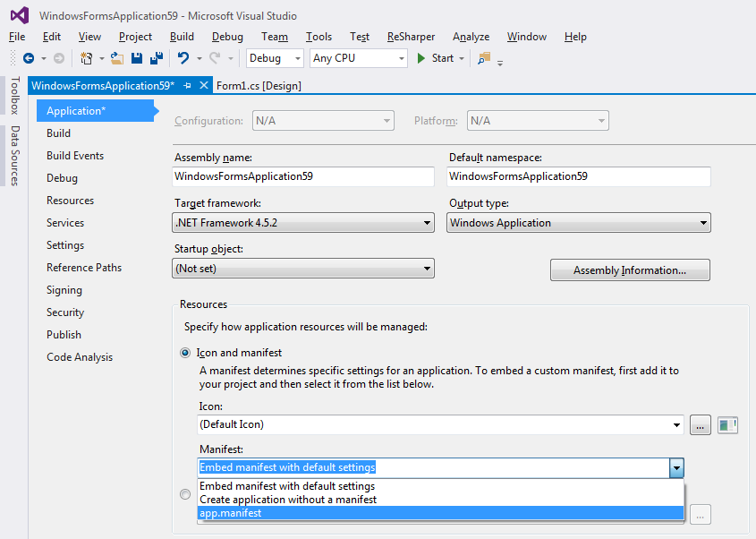Go to the Publish properties page

(x=64, y=334)
